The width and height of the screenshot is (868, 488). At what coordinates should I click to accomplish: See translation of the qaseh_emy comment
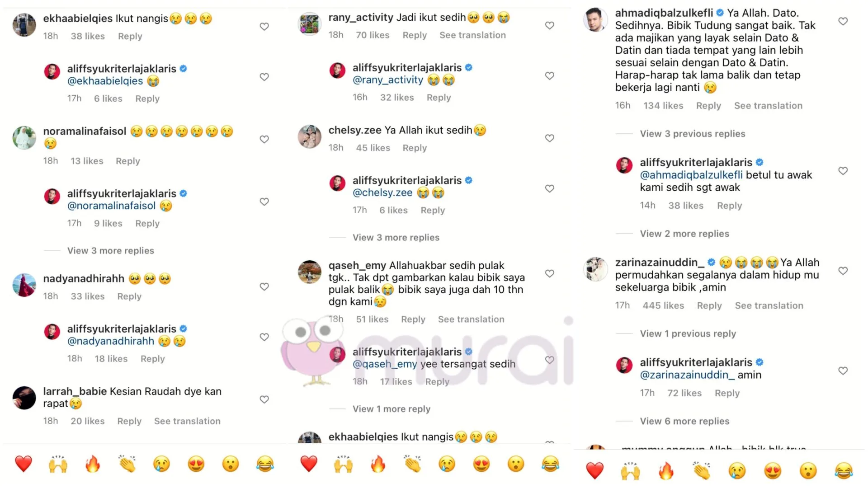coord(471,319)
